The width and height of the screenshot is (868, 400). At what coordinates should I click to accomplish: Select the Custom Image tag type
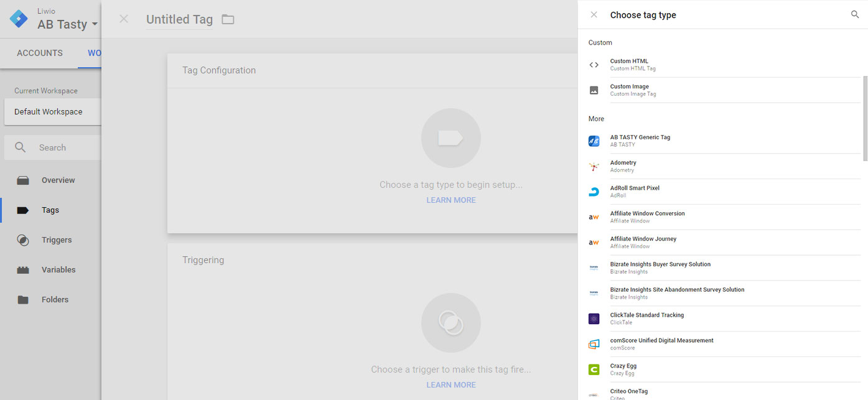[x=724, y=90]
